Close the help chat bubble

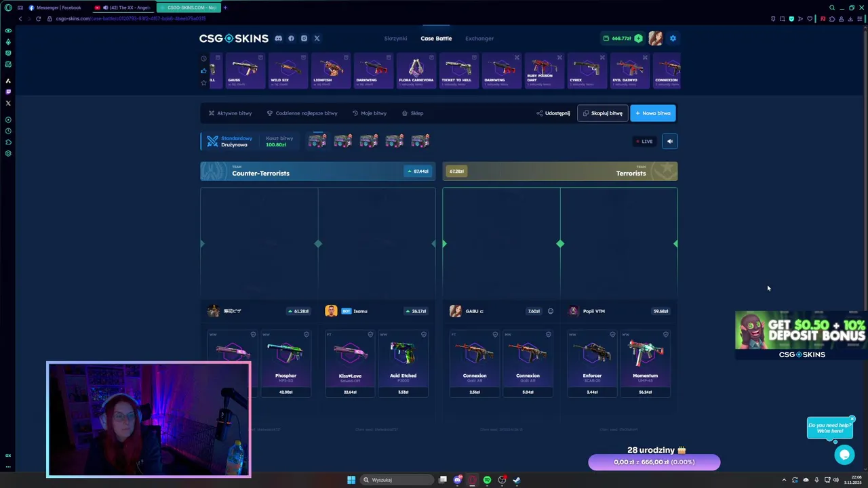point(852,418)
